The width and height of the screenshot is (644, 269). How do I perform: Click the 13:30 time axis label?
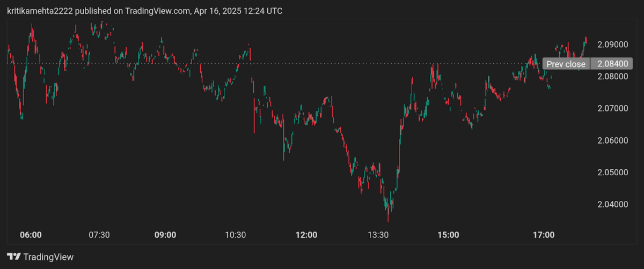click(378, 235)
